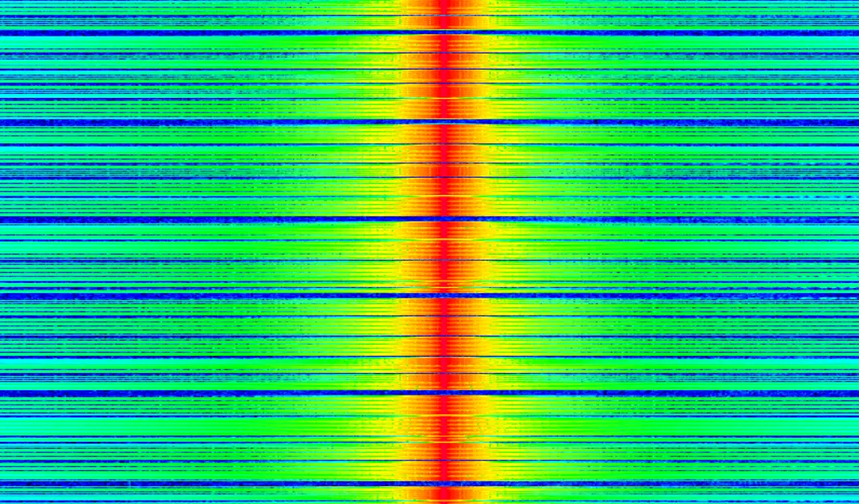859x504 pixels.
Task: Select right end of second thick blue band
Action: tap(854, 122)
